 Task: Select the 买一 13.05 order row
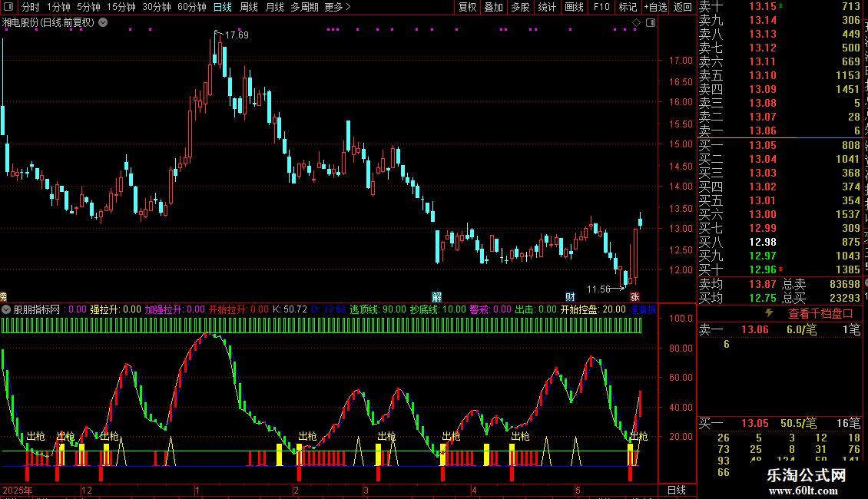click(780, 145)
